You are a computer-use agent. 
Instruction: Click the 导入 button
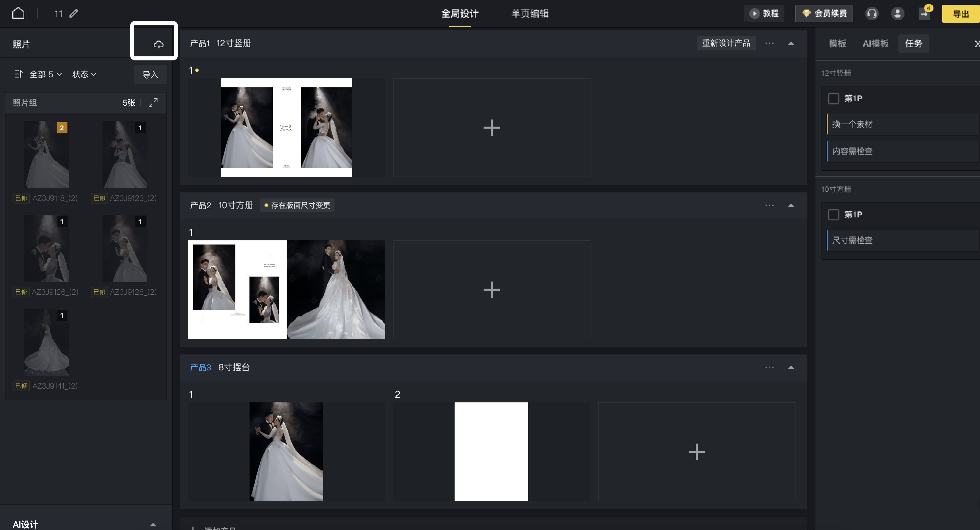click(x=150, y=74)
